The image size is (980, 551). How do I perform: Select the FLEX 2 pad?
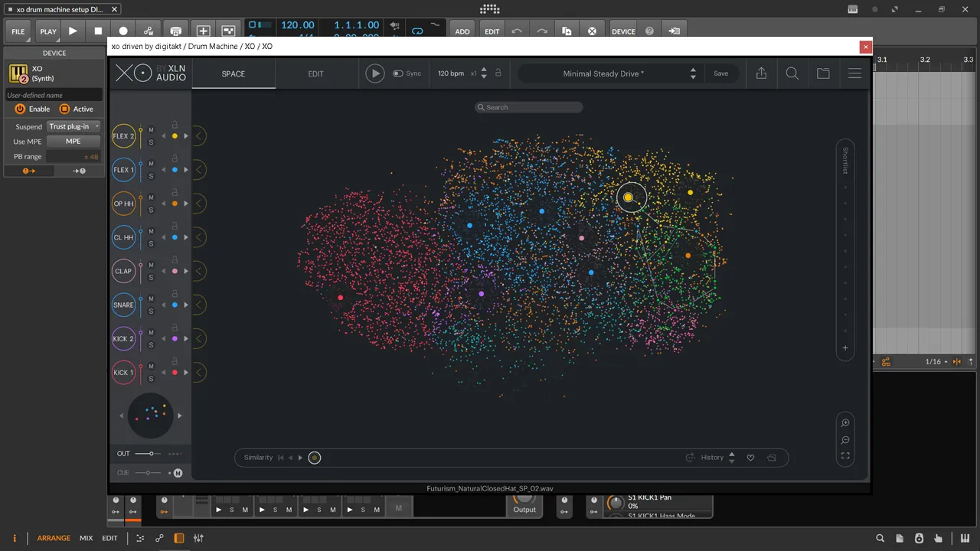pos(123,136)
